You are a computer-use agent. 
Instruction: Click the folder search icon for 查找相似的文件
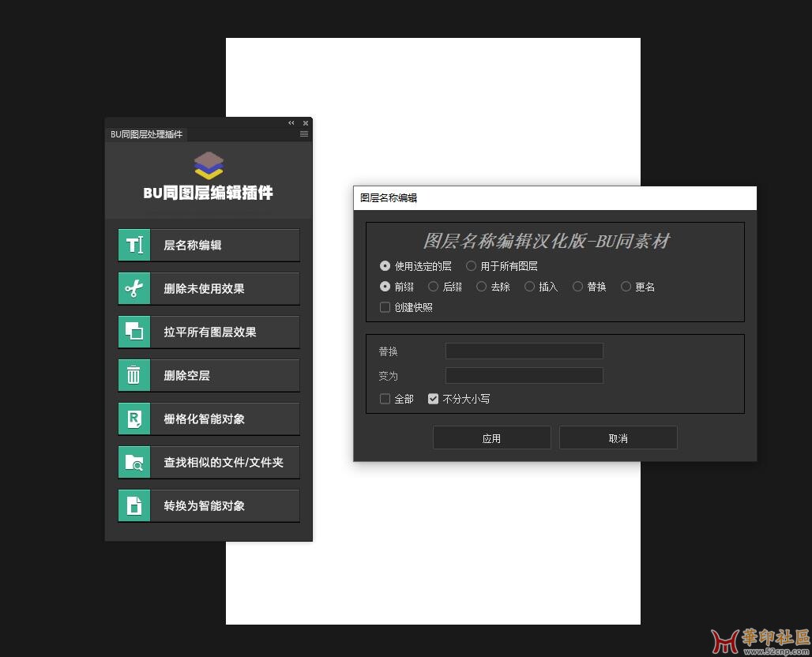[x=134, y=462]
